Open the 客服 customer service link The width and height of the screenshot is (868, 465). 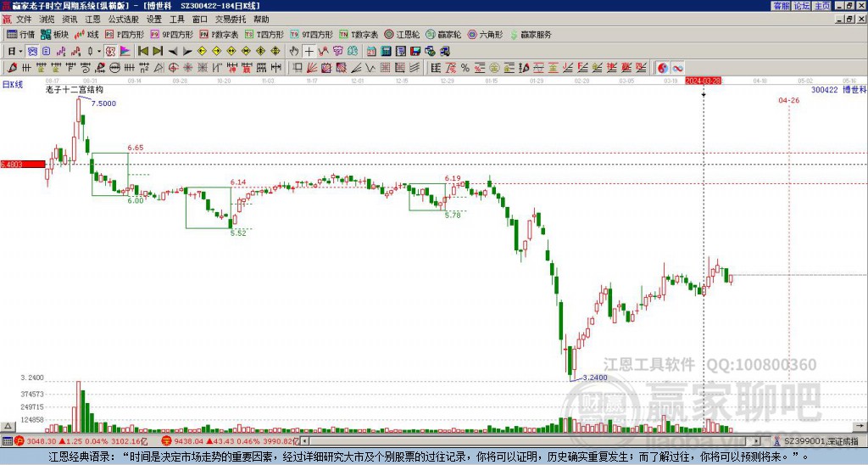782,6
